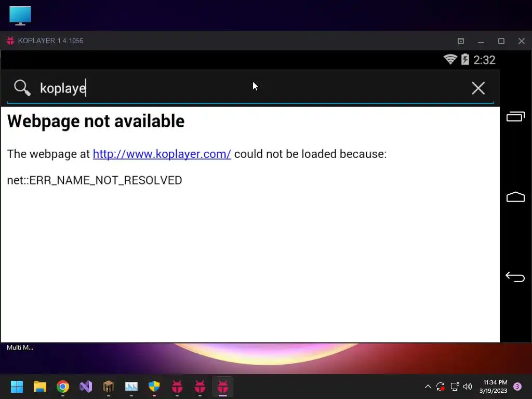The height and width of the screenshot is (399, 532).
Task: Switch to the second KOPLAYER taskbar instance
Action: 200,387
